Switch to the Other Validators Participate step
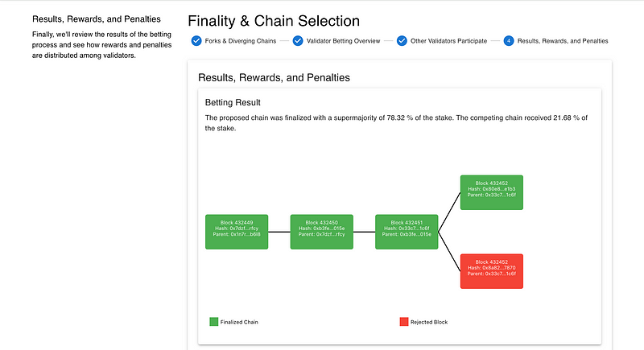644x350 pixels. [x=448, y=41]
